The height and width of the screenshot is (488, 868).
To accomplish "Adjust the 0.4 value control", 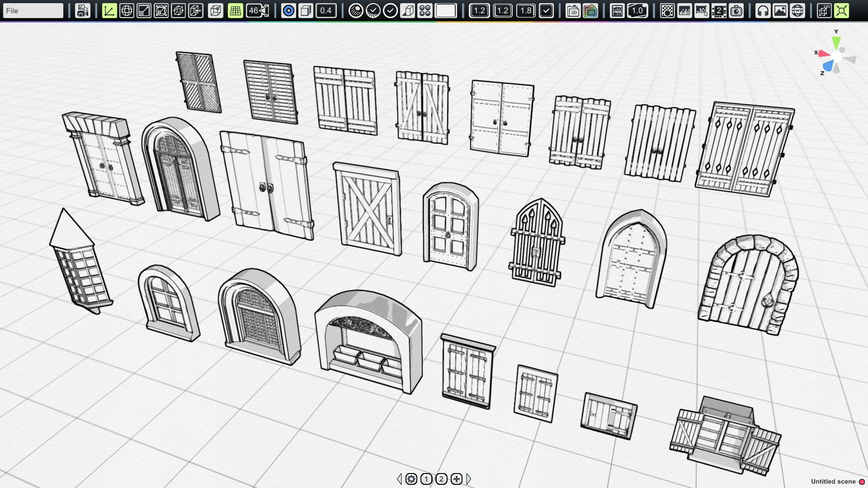I will 325,10.
